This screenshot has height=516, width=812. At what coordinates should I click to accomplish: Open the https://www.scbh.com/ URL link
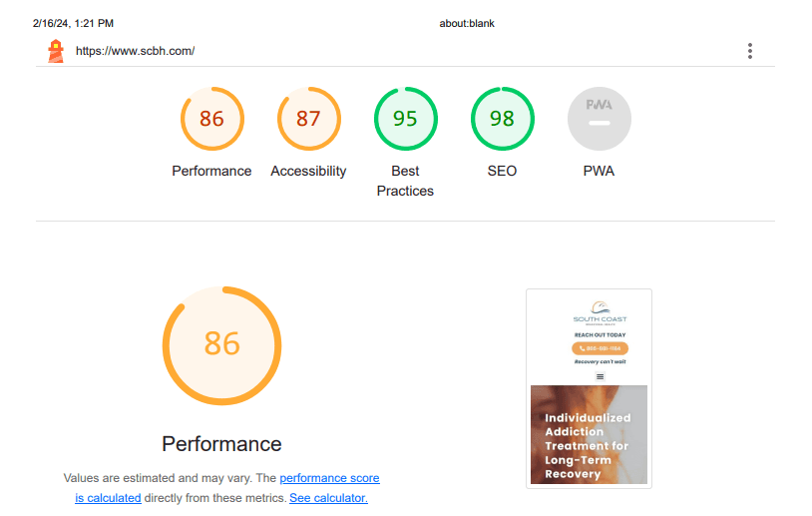(x=135, y=51)
